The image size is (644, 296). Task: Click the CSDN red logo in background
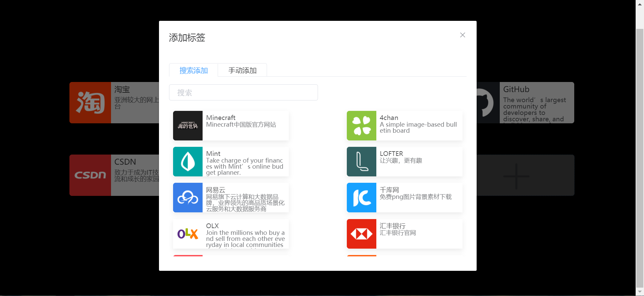90,175
